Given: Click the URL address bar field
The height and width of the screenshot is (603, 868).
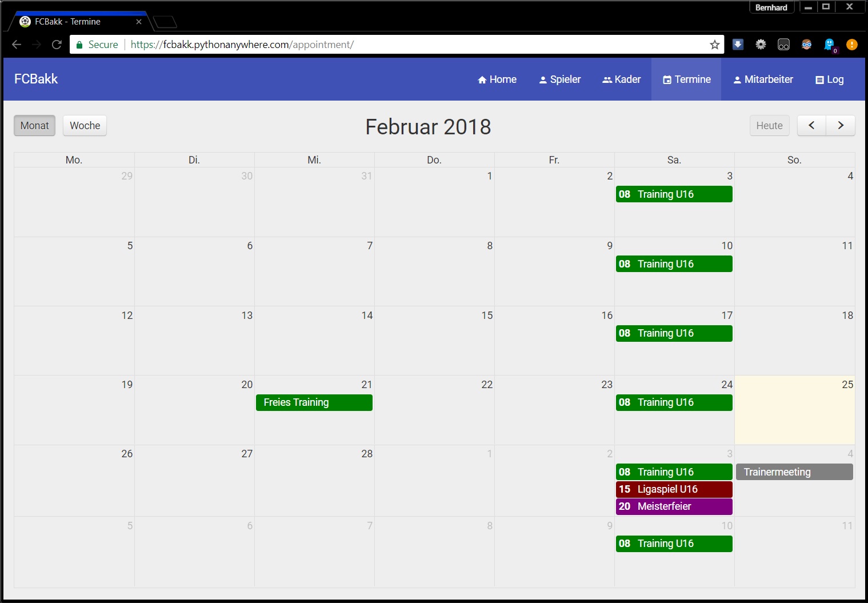Looking at the screenshot, I should (400, 45).
